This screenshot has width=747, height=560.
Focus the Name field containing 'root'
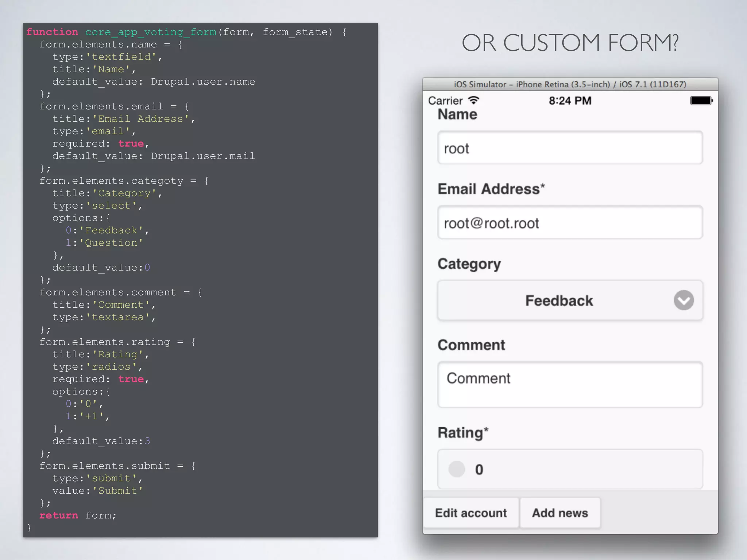click(x=570, y=148)
